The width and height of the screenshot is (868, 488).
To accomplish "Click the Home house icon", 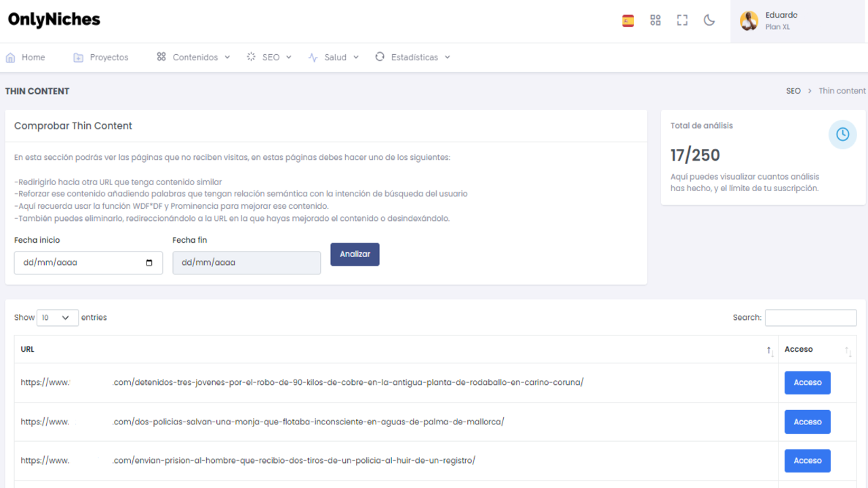I will click(x=10, y=58).
